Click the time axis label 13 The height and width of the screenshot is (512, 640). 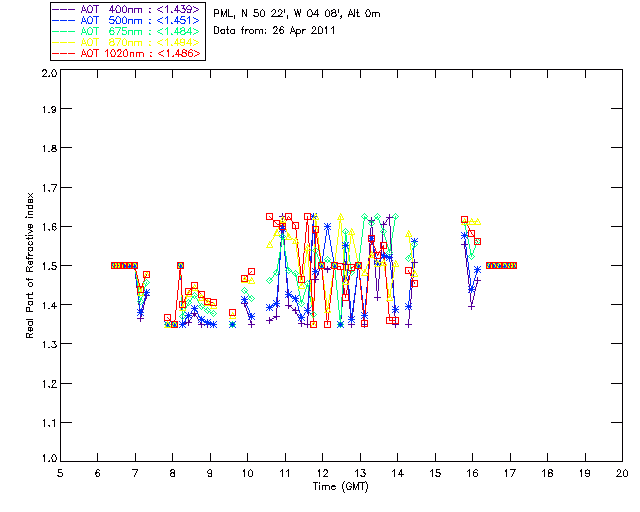click(360, 473)
